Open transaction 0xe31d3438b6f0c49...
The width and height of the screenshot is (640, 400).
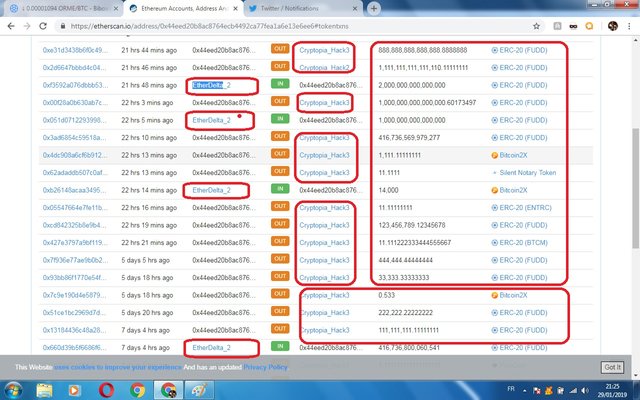coord(76,50)
